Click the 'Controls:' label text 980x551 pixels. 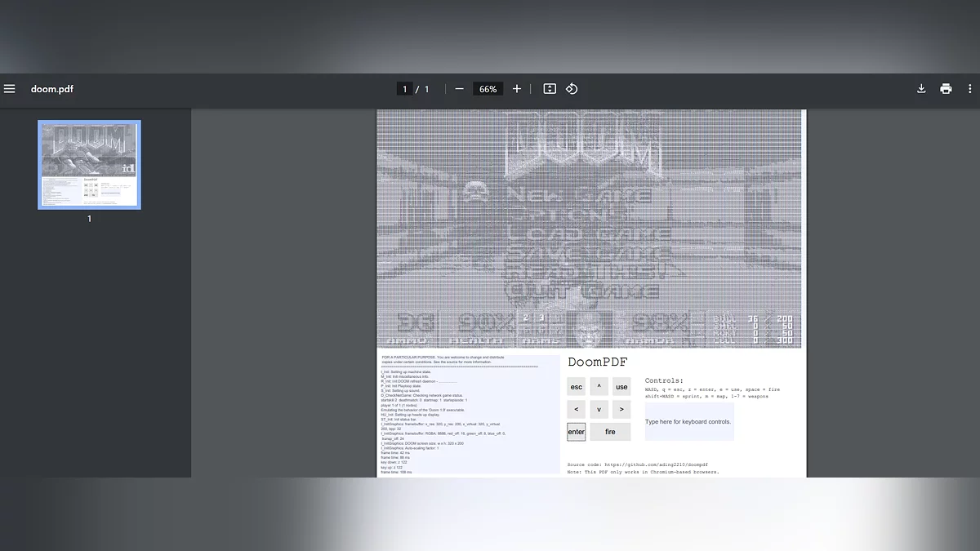pos(664,380)
